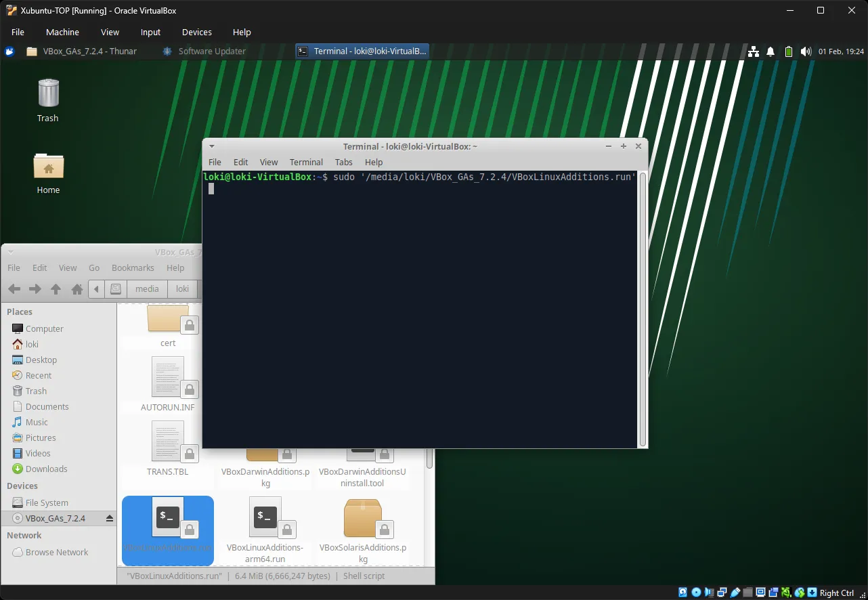Open the Bookmarks menu in Thunar
Viewport: 868px width, 600px height.
(x=133, y=268)
